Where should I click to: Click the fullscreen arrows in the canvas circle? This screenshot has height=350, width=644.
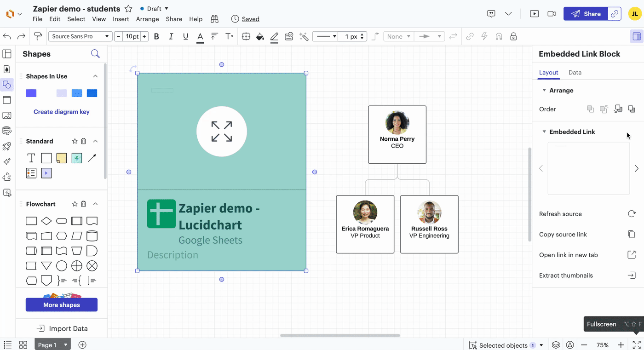[x=222, y=132]
